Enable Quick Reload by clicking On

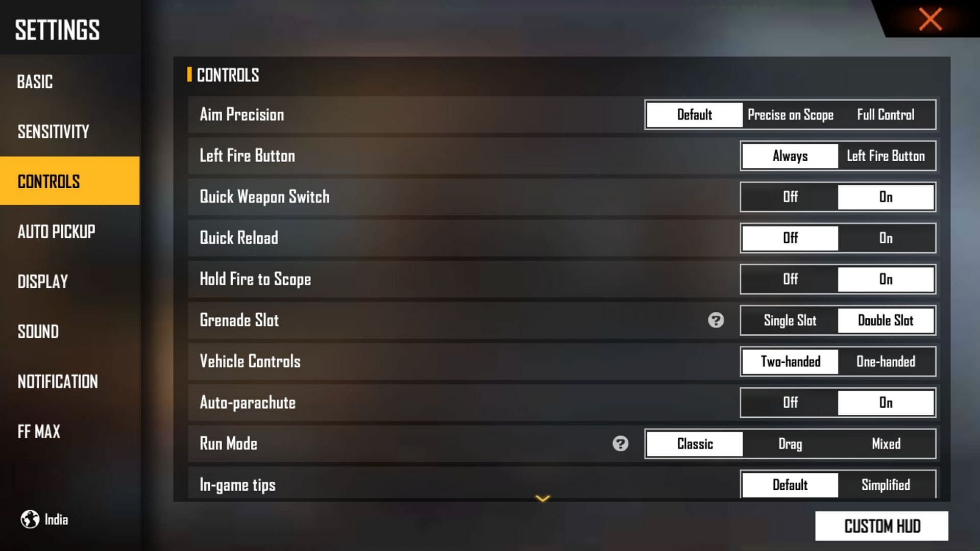tap(885, 238)
